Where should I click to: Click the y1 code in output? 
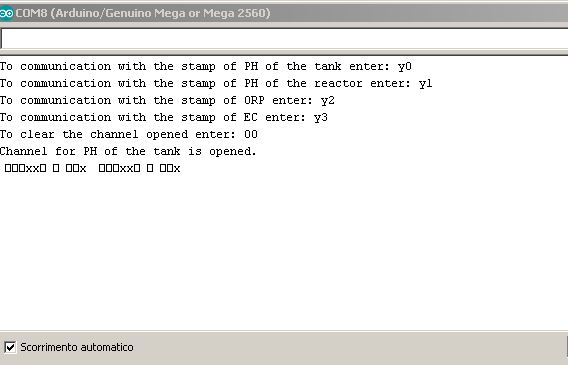point(426,84)
